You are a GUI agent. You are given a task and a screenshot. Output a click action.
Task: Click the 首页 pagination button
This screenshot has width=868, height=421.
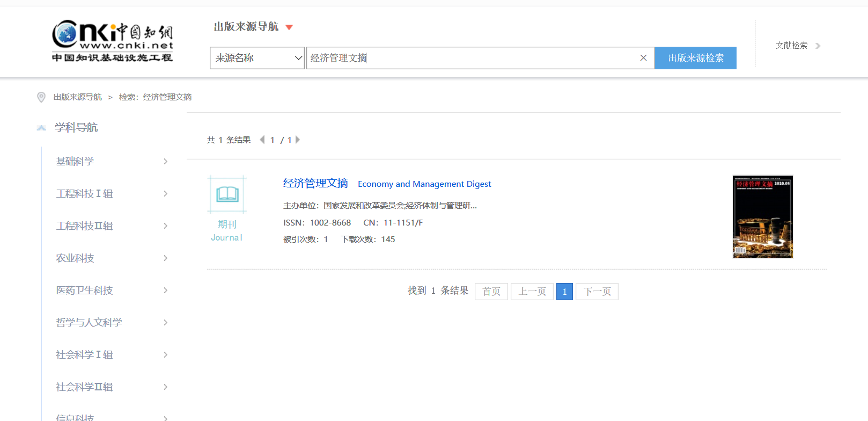click(x=491, y=292)
